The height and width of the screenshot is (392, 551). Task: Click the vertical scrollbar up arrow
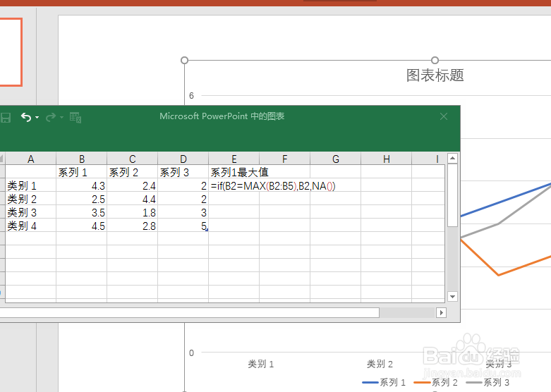tap(452, 159)
